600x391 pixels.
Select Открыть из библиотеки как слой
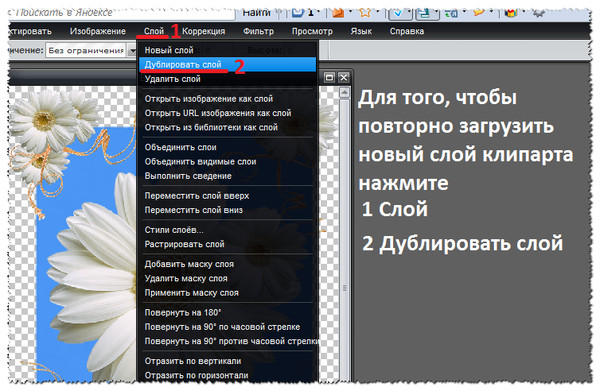[x=227, y=127]
